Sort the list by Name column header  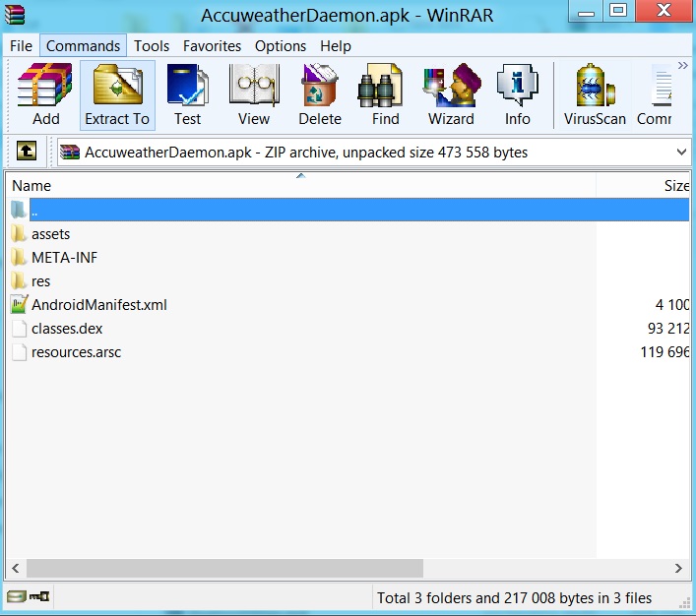[x=301, y=186]
